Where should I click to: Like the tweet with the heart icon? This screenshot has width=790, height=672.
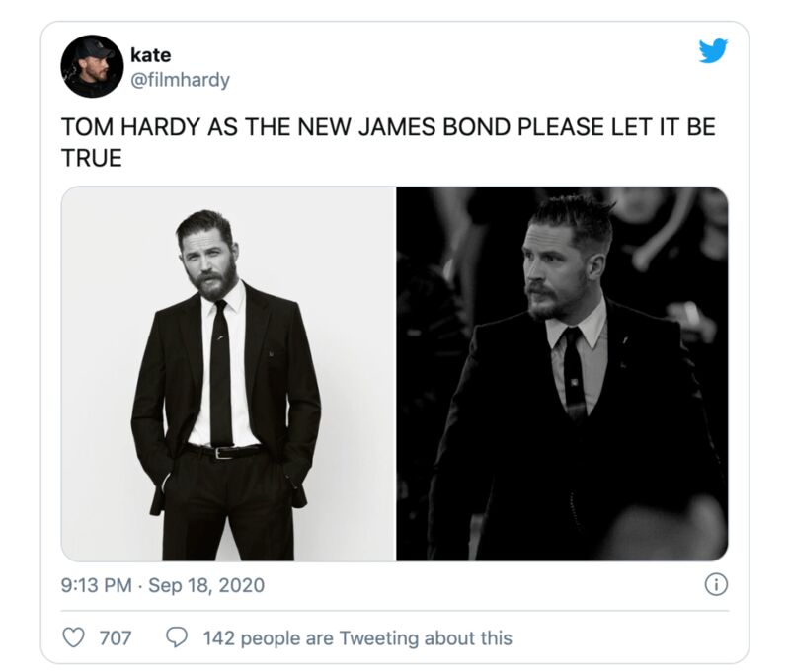(73, 637)
